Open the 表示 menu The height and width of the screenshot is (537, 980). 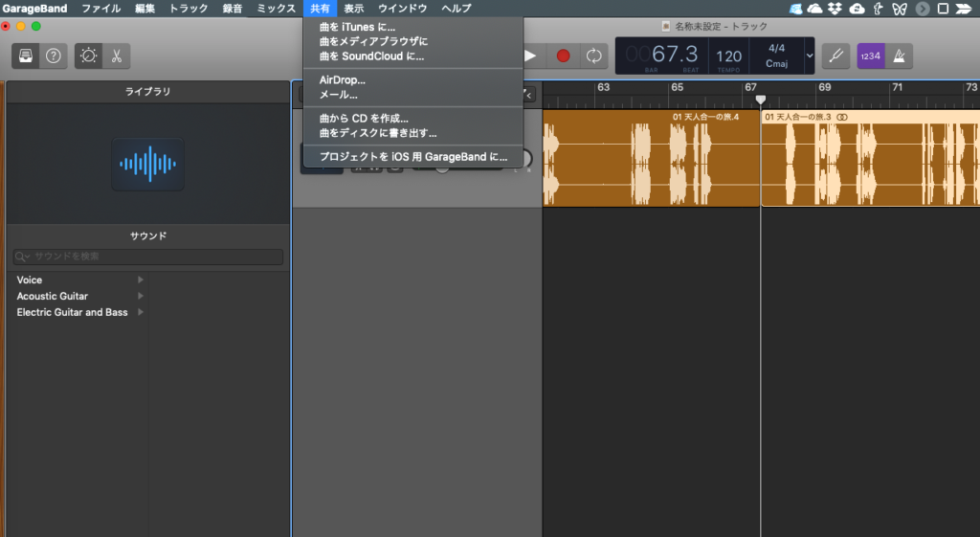click(354, 8)
